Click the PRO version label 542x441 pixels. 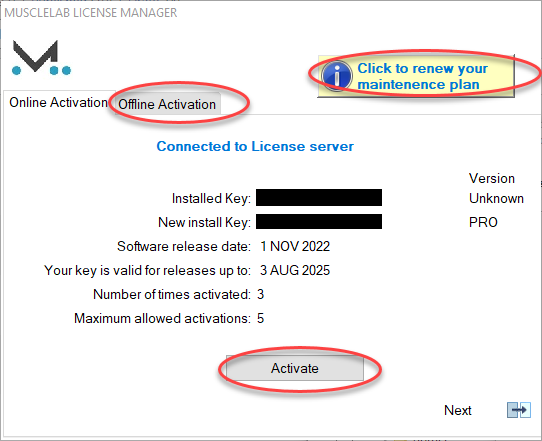coord(483,222)
